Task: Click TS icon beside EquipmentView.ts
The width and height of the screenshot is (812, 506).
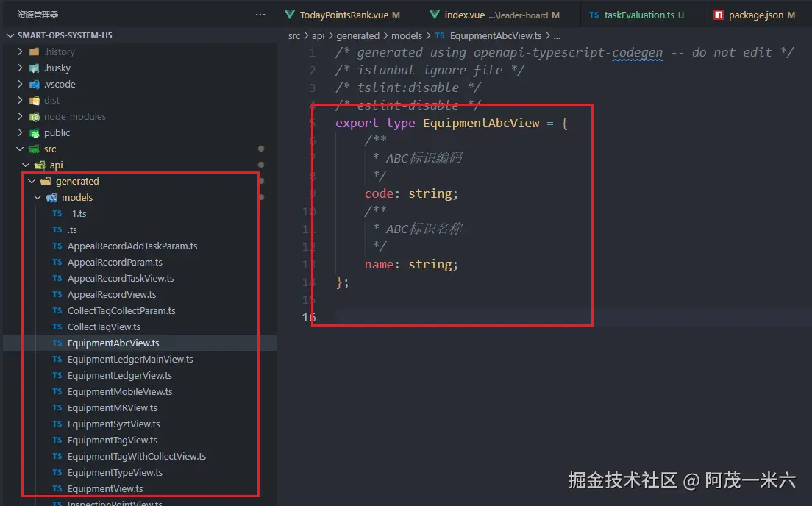Action: (57, 488)
